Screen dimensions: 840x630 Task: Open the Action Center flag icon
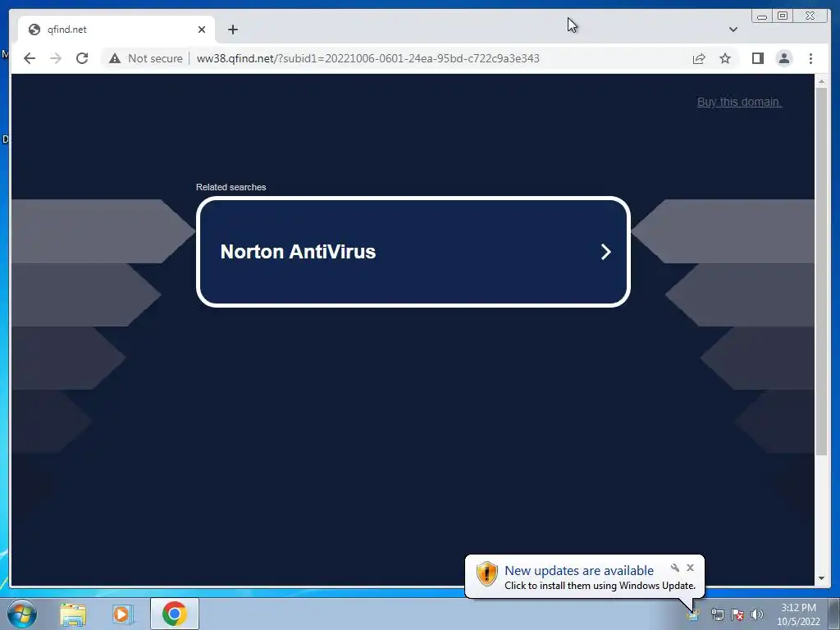737,614
